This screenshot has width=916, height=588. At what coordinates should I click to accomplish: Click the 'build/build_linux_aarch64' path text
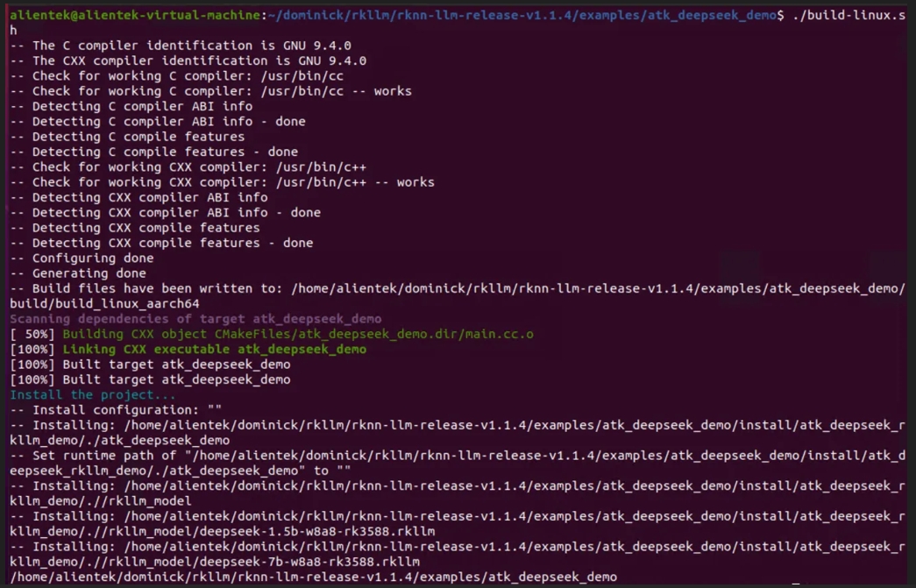(104, 303)
